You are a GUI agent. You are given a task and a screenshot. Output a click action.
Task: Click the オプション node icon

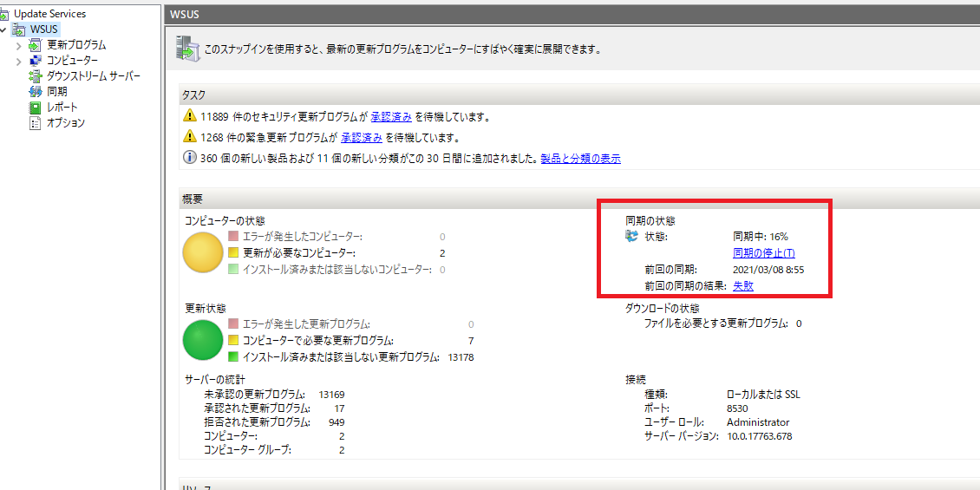pyautogui.click(x=35, y=123)
